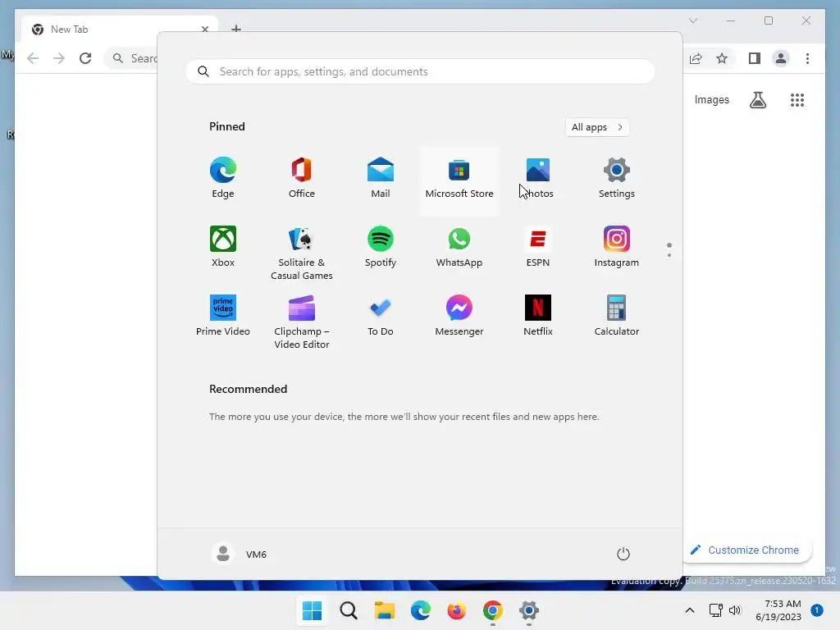Viewport: 840px width, 630px height.
Task: Open the VM6 user account menu
Action: 239,554
